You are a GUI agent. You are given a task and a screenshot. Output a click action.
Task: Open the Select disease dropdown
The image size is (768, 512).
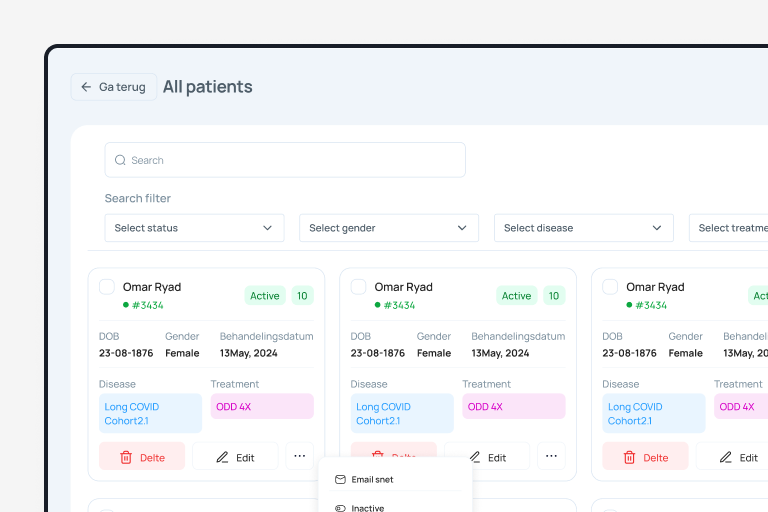click(x=583, y=228)
